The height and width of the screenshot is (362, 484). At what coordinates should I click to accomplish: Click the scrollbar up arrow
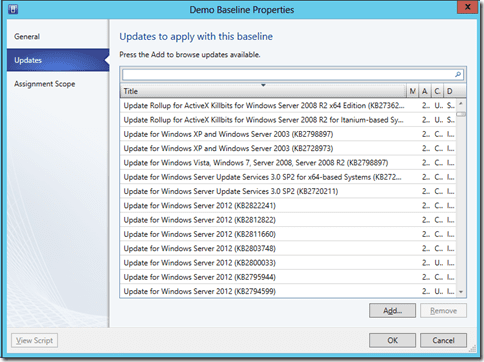pos(461,104)
